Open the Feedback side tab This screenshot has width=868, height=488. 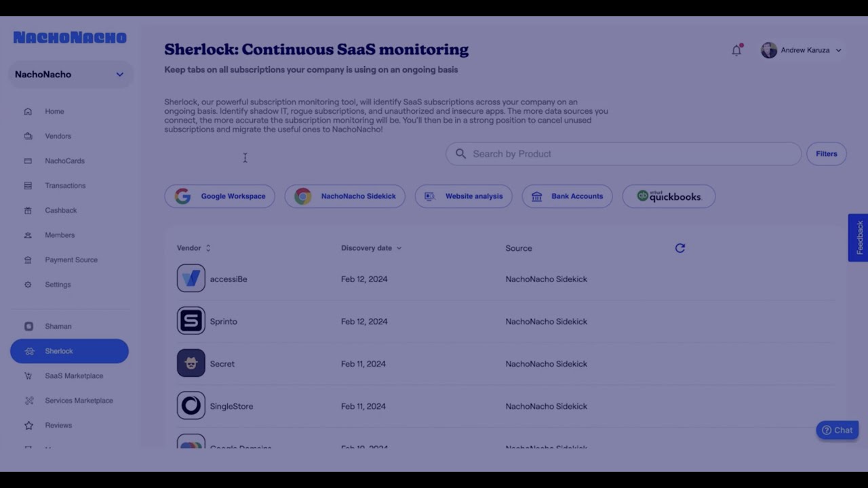pyautogui.click(x=858, y=238)
